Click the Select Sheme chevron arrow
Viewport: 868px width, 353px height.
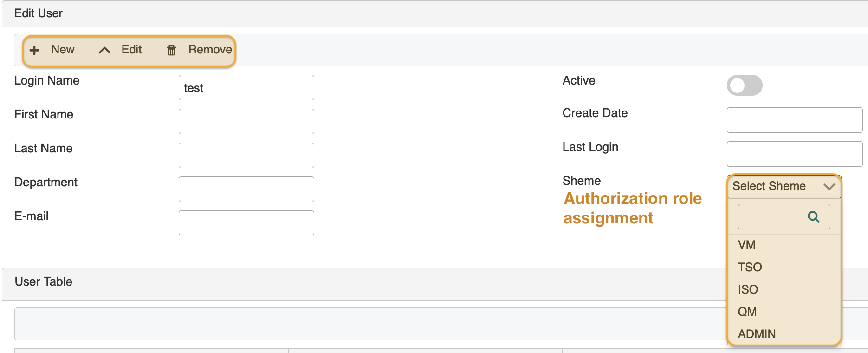click(x=829, y=186)
